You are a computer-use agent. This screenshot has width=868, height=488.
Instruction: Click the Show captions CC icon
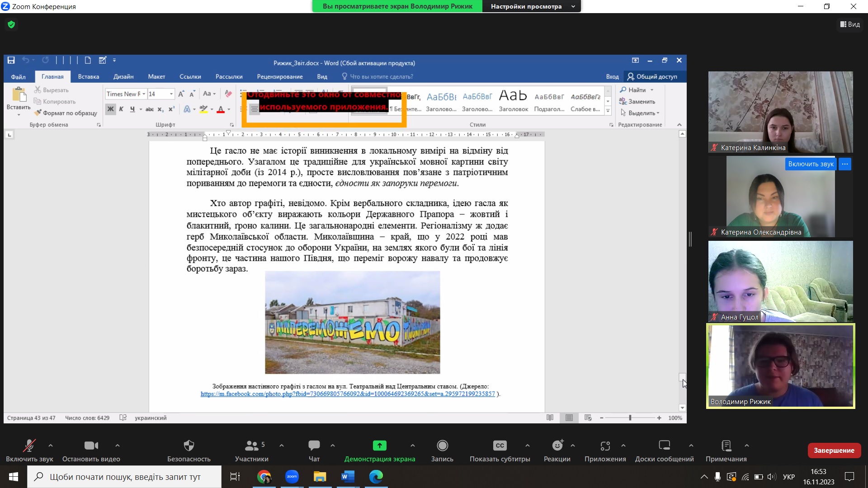[x=500, y=446]
